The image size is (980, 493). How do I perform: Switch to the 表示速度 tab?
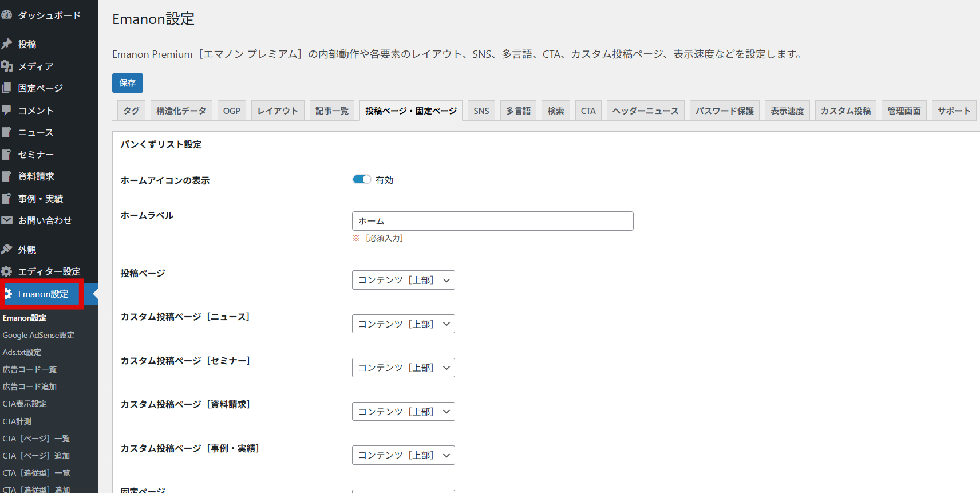click(x=787, y=111)
